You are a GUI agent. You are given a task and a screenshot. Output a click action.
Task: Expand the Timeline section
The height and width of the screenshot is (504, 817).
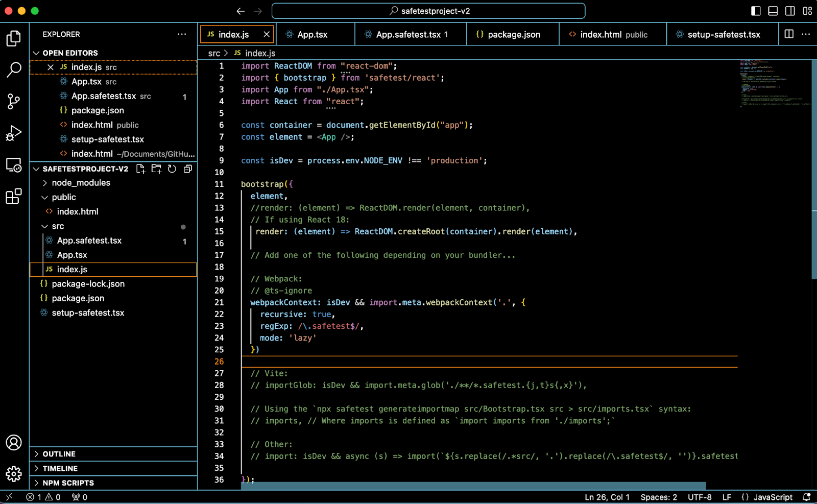(x=113, y=468)
